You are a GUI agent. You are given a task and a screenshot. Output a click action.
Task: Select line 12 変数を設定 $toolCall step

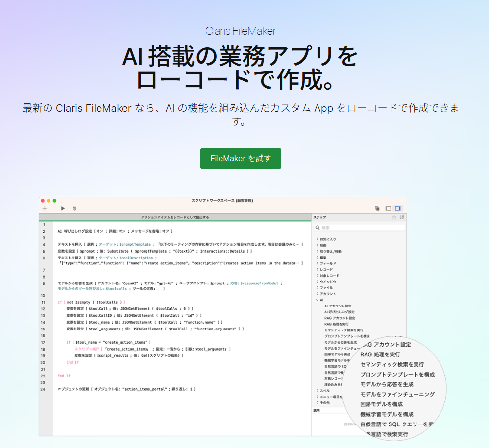tap(130, 309)
